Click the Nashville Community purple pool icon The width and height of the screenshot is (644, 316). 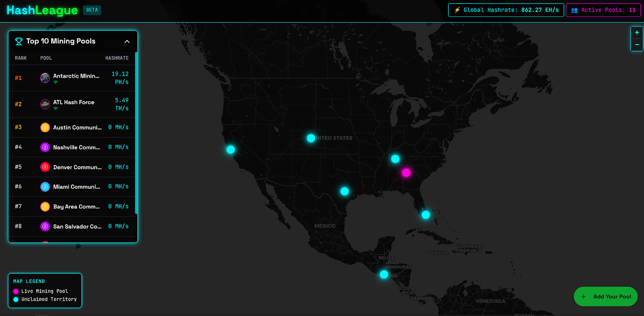45,147
